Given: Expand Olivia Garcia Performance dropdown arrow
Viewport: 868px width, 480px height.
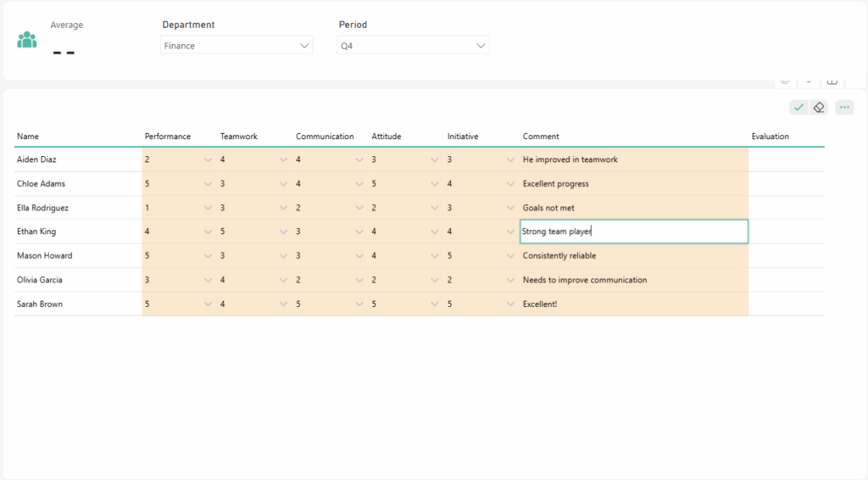Looking at the screenshot, I should click(x=208, y=280).
